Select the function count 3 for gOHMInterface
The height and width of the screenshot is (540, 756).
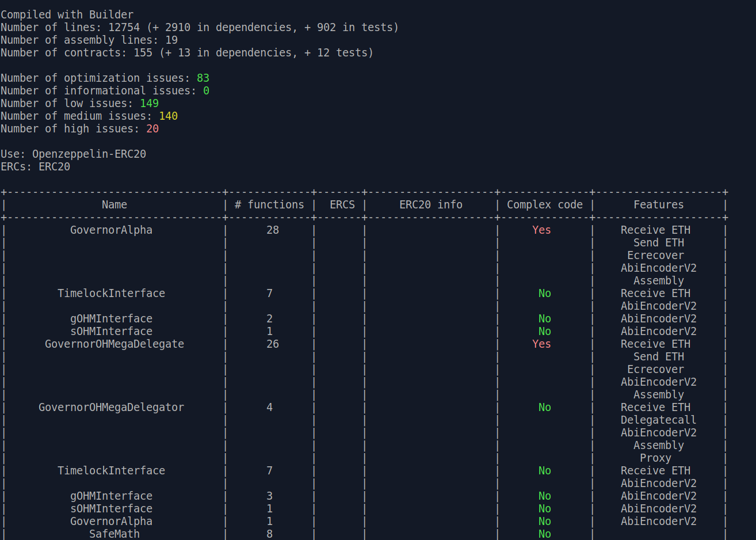(x=269, y=496)
